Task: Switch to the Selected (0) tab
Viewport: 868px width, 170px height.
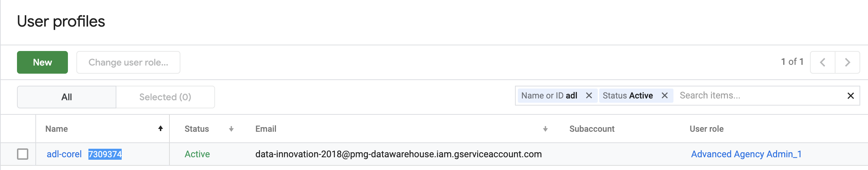Action: [165, 97]
